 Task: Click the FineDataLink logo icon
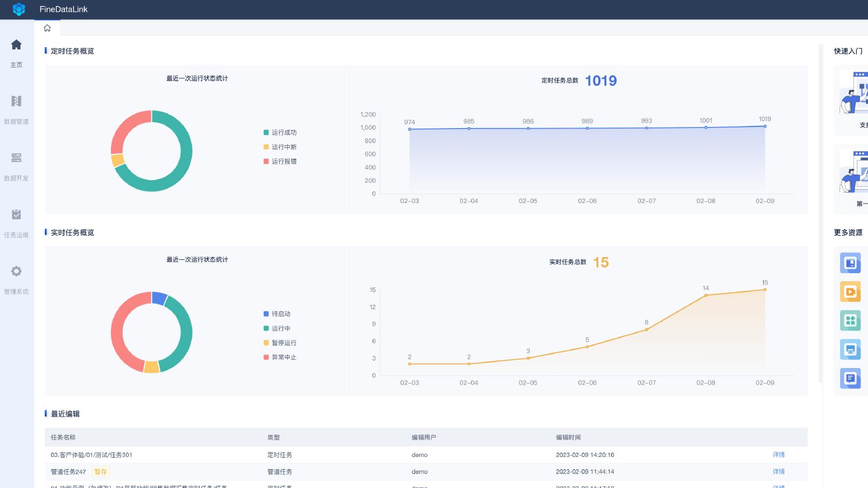pyautogui.click(x=19, y=9)
